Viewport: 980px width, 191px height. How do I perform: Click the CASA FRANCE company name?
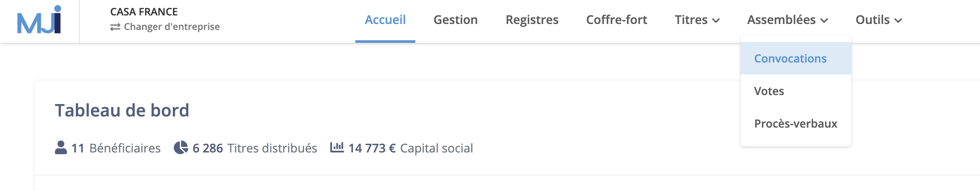(x=144, y=12)
